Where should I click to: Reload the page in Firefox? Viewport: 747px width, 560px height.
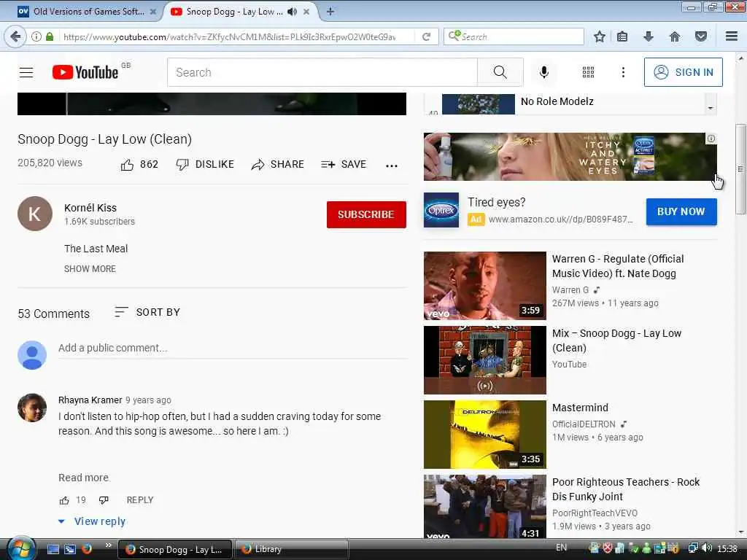[426, 36]
